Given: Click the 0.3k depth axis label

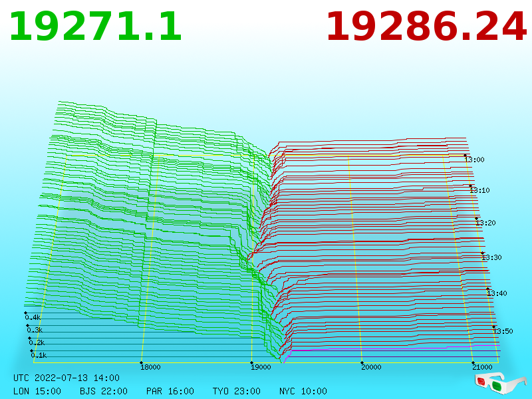Looking at the screenshot, I should point(35,330).
